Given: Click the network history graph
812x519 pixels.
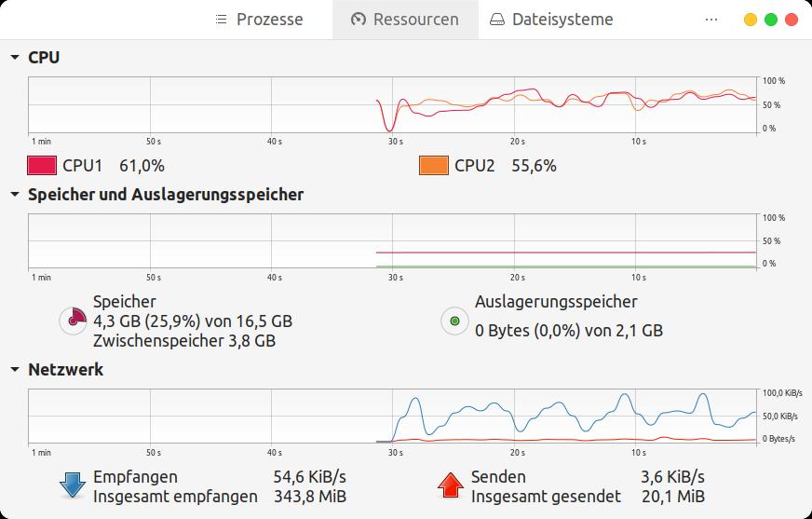Looking at the screenshot, I should 391,416.
